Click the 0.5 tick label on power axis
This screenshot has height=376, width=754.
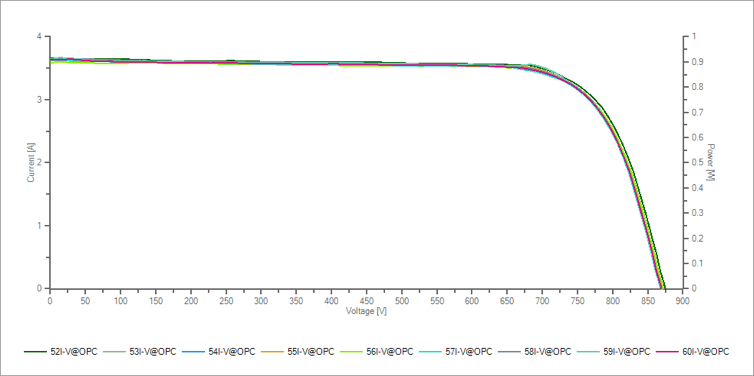point(697,163)
